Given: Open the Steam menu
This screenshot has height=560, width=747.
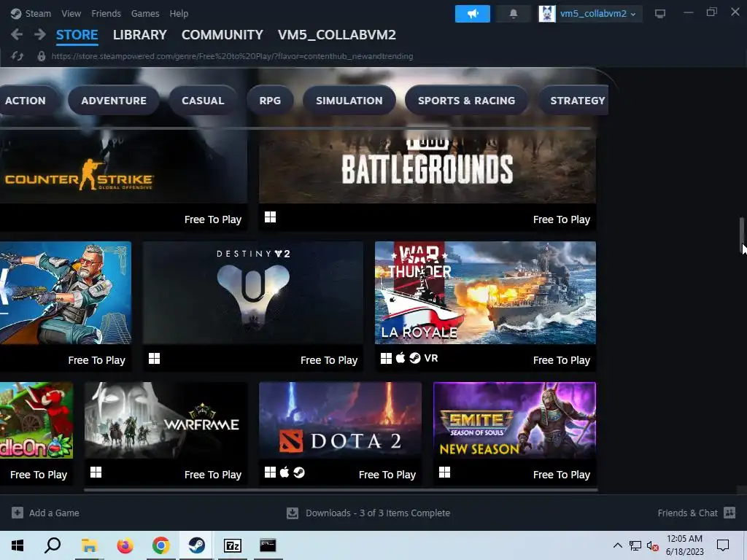Looking at the screenshot, I should (38, 13).
